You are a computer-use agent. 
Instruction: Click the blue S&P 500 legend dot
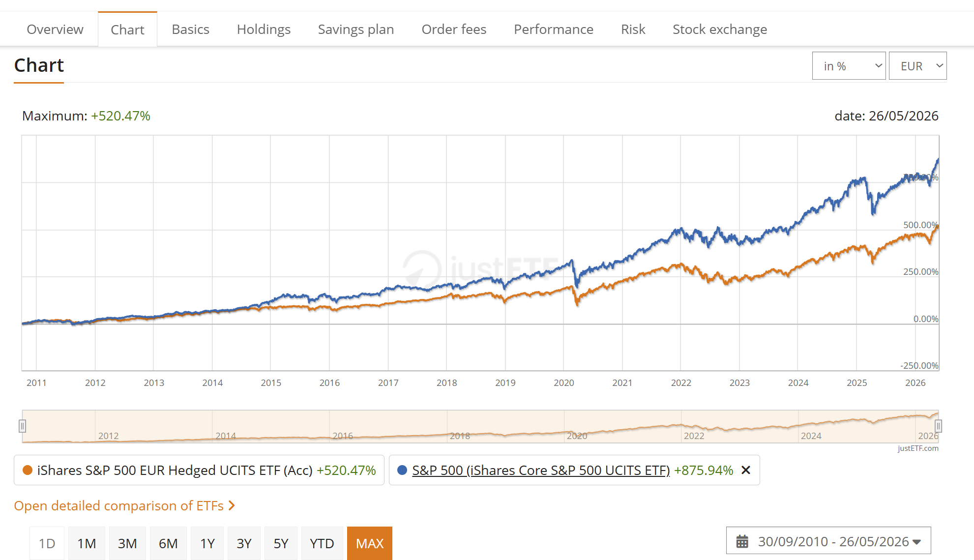402,471
